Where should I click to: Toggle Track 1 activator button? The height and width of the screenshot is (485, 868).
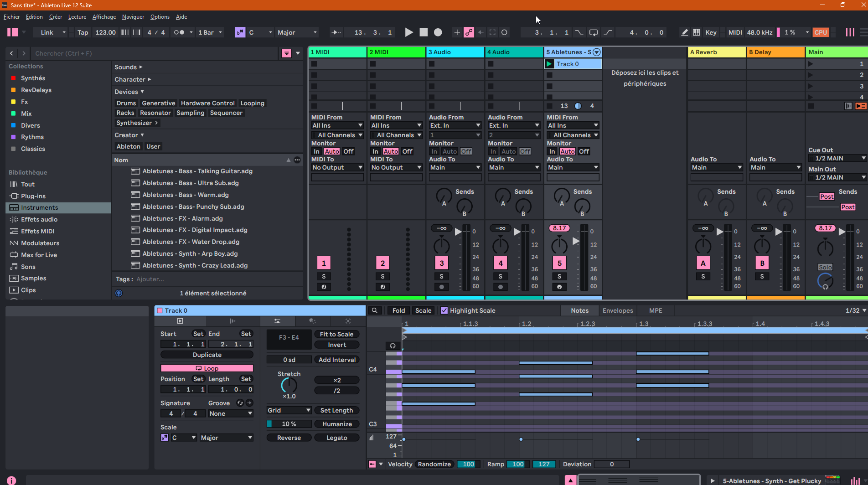click(324, 263)
